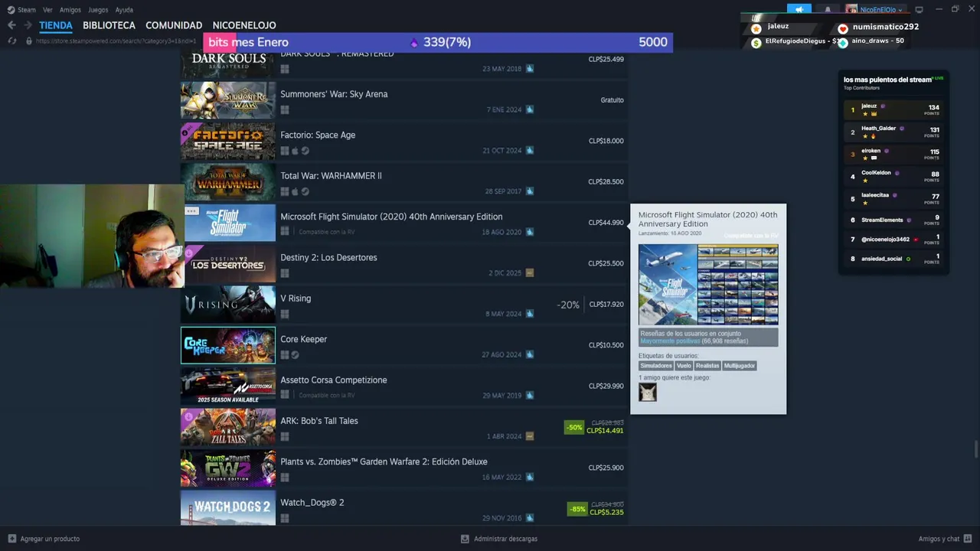Click the Realistas tag in the hover card
Image resolution: width=980 pixels, height=551 pixels.
[x=707, y=366]
